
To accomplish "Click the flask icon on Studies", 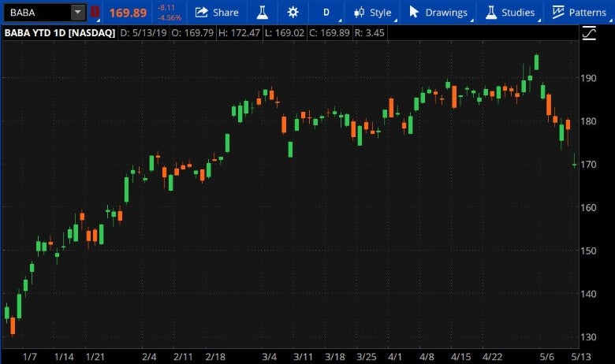I will click(490, 12).
